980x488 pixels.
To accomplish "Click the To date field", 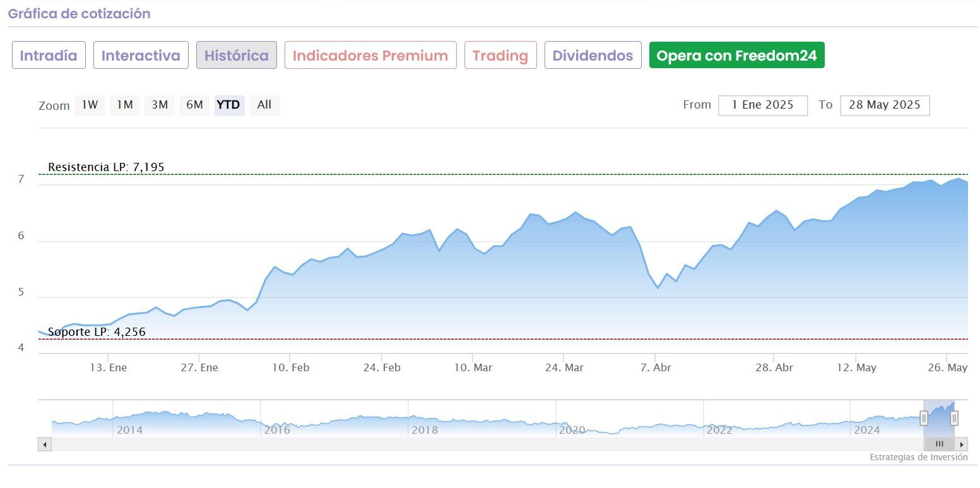I will [x=884, y=105].
